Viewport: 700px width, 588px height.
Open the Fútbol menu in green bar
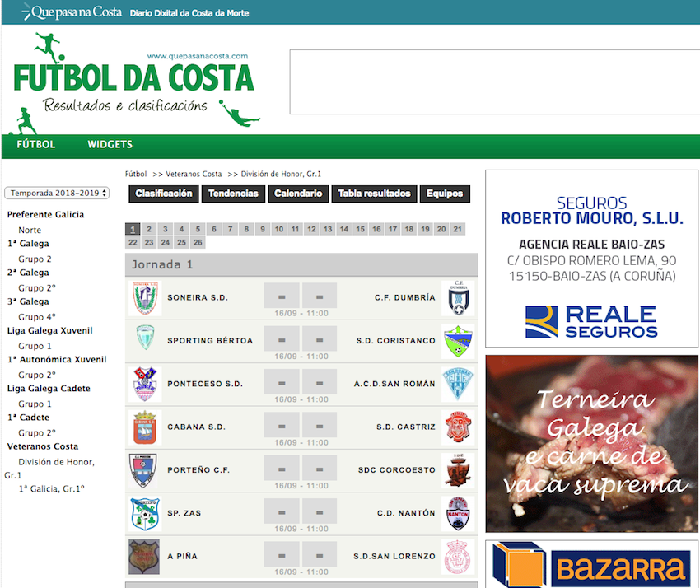(36, 145)
